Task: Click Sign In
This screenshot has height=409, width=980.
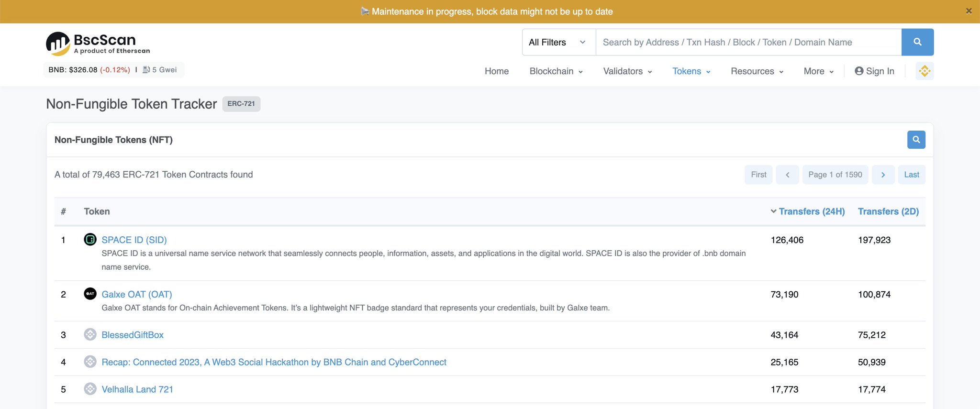Action: point(874,71)
